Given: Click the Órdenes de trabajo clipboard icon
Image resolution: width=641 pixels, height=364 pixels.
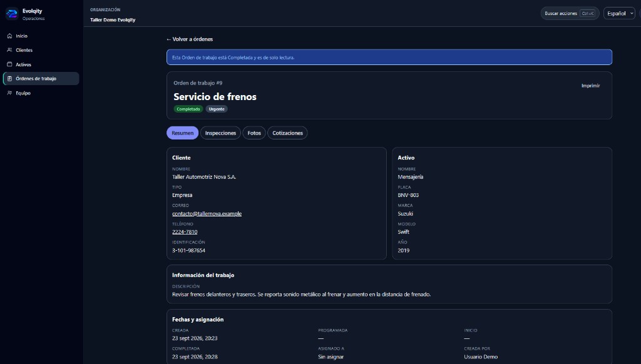Looking at the screenshot, I should coord(10,78).
